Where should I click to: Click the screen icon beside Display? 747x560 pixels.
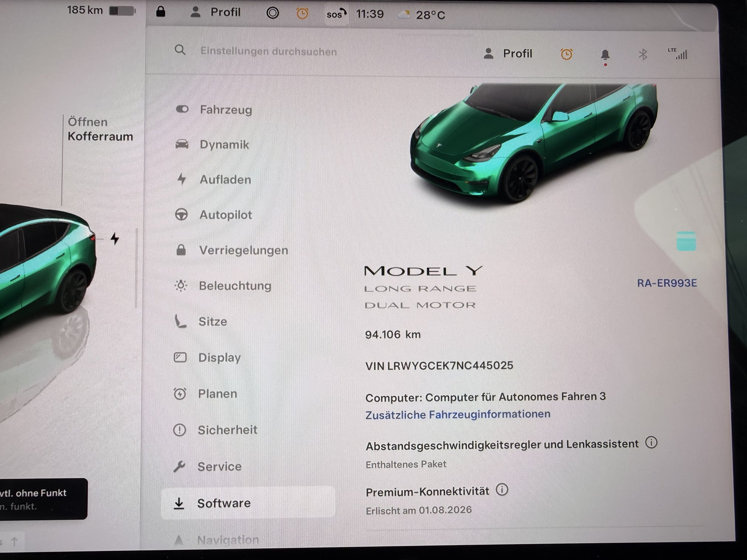[x=180, y=357]
